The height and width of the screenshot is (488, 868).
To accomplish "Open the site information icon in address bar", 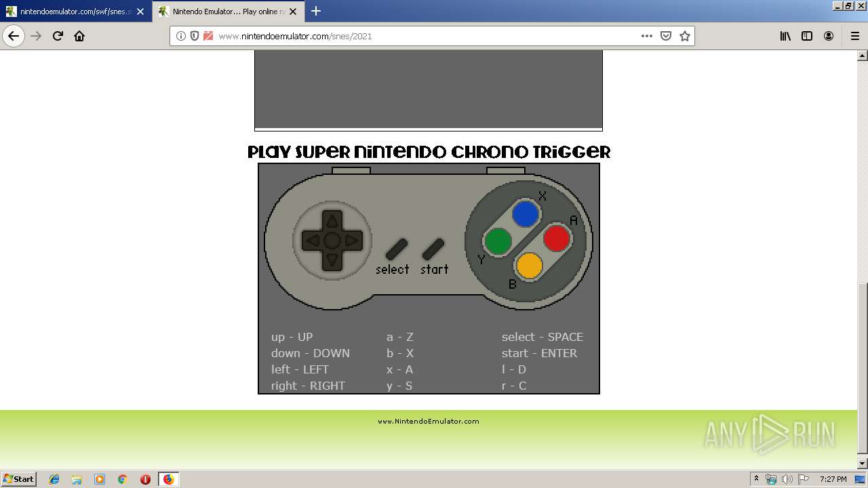I will [x=181, y=36].
